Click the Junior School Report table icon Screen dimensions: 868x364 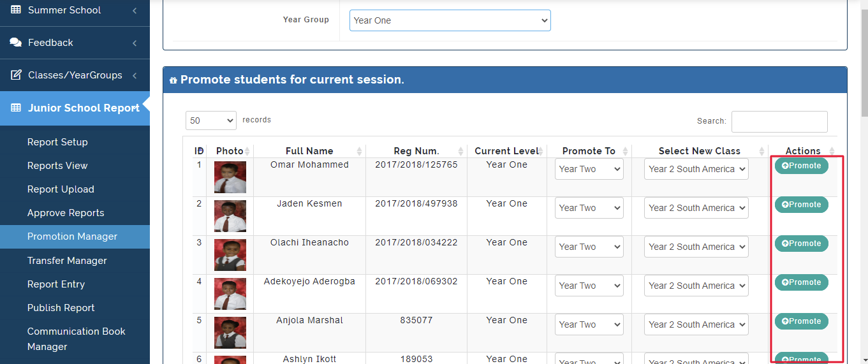[x=15, y=108]
